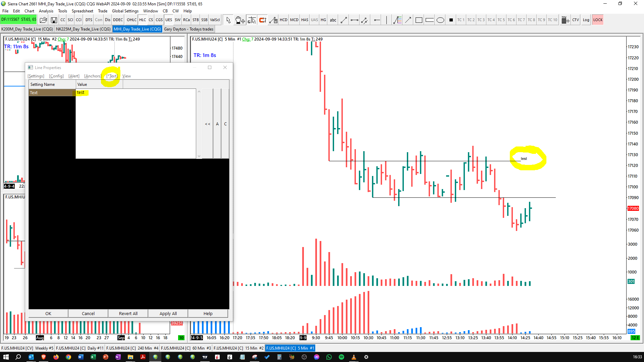Toggle the HCD toolbar button
Screen dimensions: 644x362
click(x=283, y=20)
